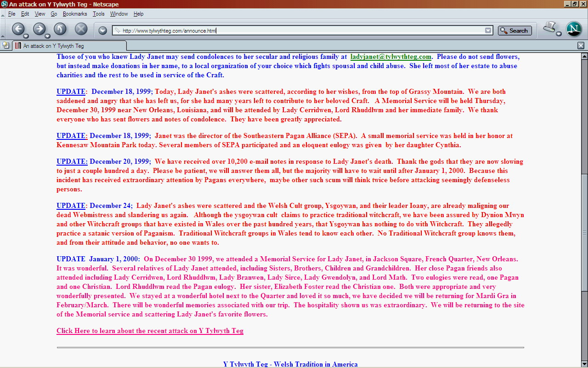This screenshot has height=368, width=588.
Task: Reload the current page
Action: click(x=60, y=29)
